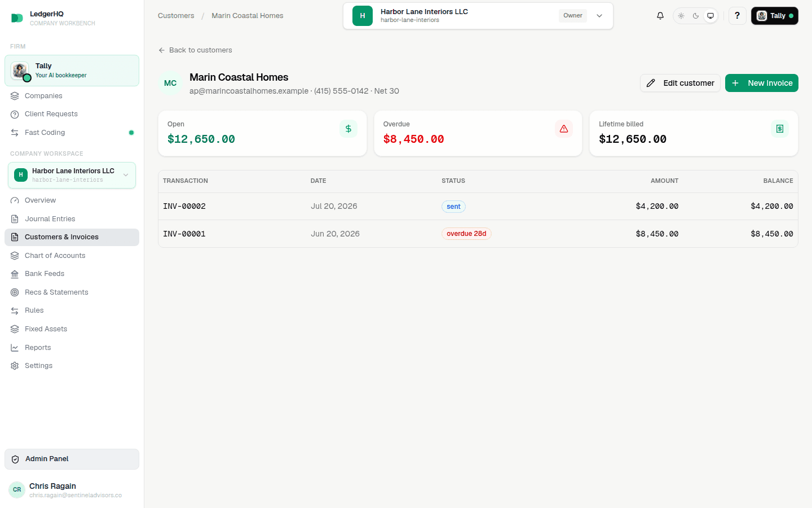Click Balance column header
Image resolution: width=812 pixels, height=508 pixels.
pos(778,181)
